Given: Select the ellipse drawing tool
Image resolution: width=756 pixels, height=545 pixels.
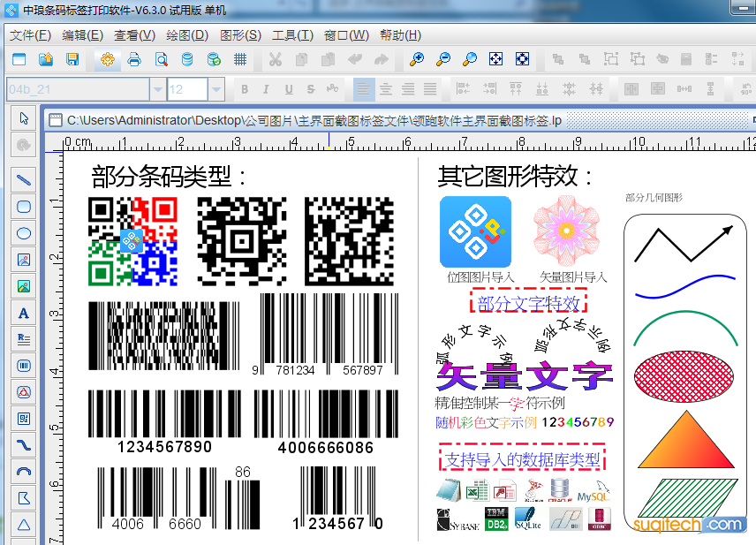Looking at the screenshot, I should [x=24, y=233].
